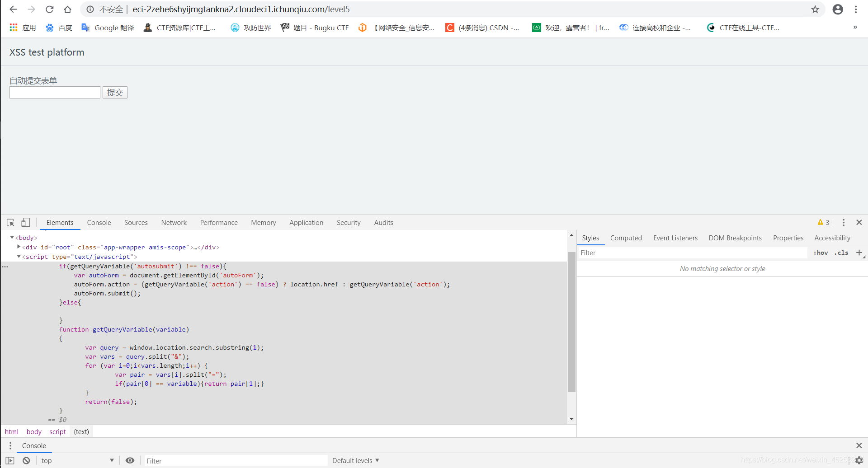
Task: Select the Event Listeners sidebar tab
Action: pyautogui.click(x=675, y=238)
